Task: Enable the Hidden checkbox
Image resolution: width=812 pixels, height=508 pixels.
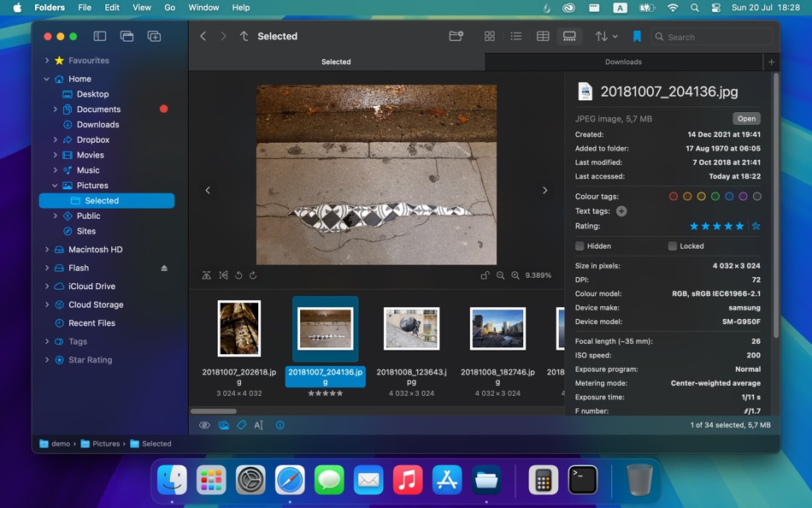Action: pos(579,245)
